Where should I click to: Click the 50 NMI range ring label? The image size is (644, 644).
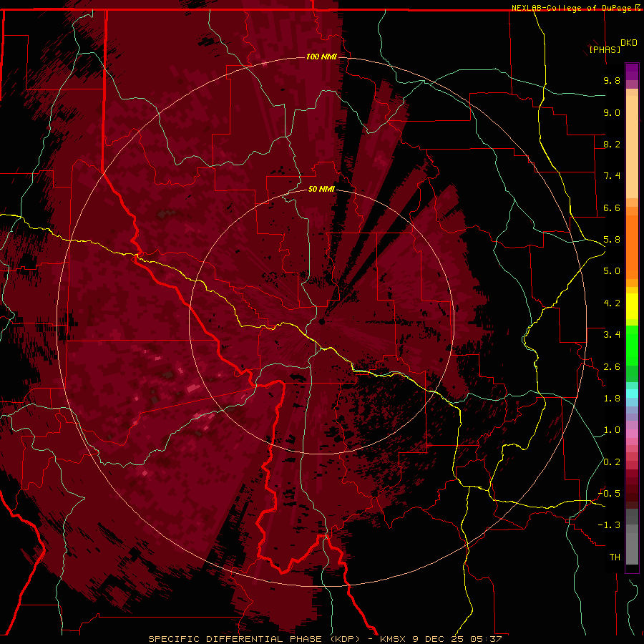321,189
